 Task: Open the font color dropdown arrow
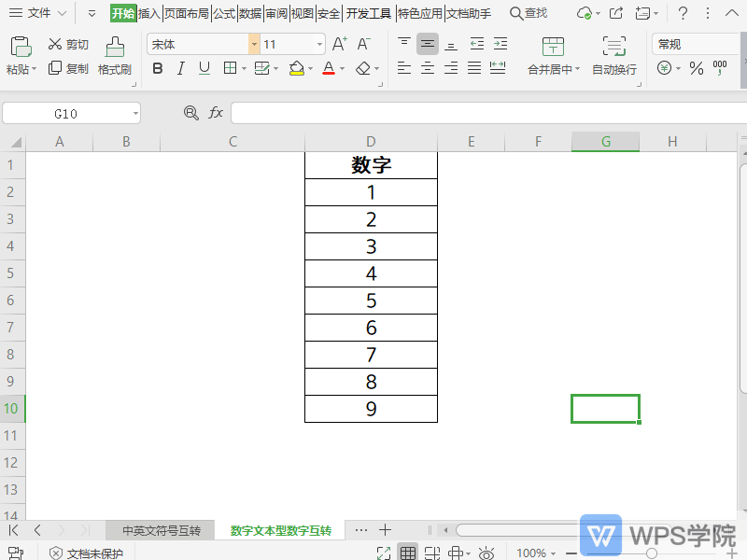342,69
